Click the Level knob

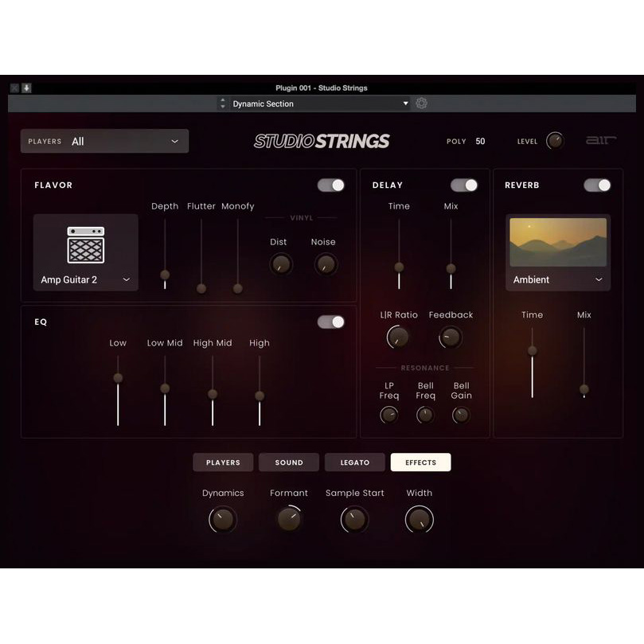click(555, 141)
